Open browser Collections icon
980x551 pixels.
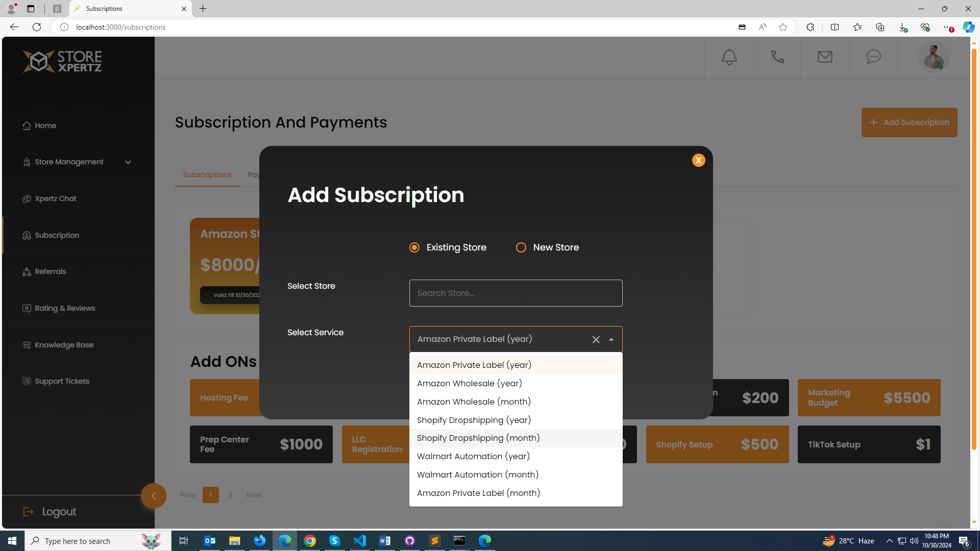coord(879,27)
